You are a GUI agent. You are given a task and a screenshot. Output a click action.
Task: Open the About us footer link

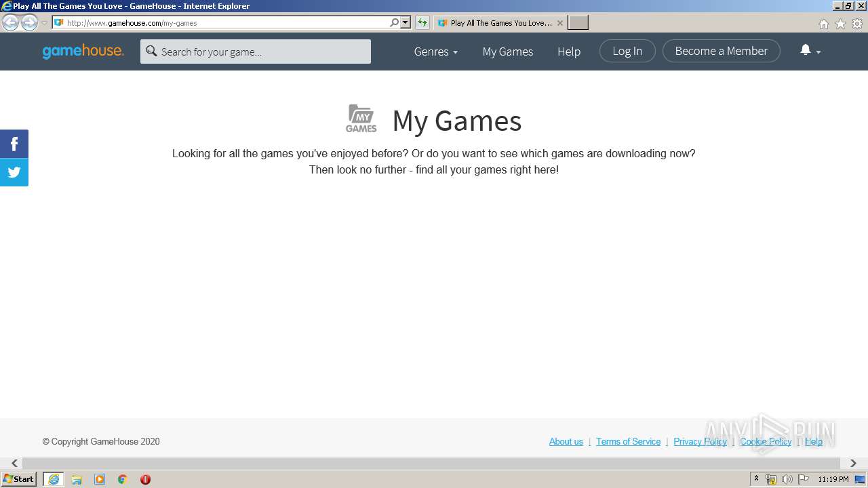click(566, 441)
